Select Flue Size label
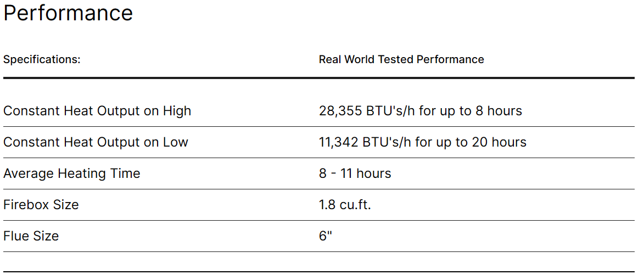The width and height of the screenshot is (644, 280). (31, 236)
